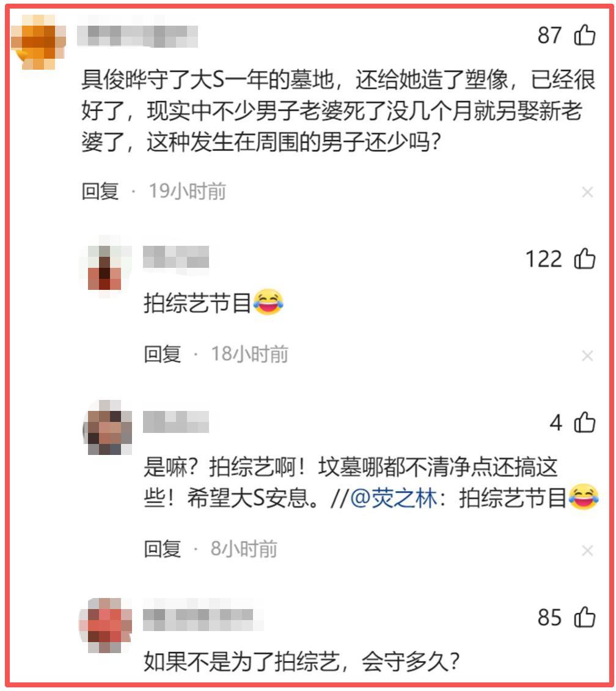Like the comment with 85 likes
The width and height of the screenshot is (616, 691).
click(x=585, y=616)
